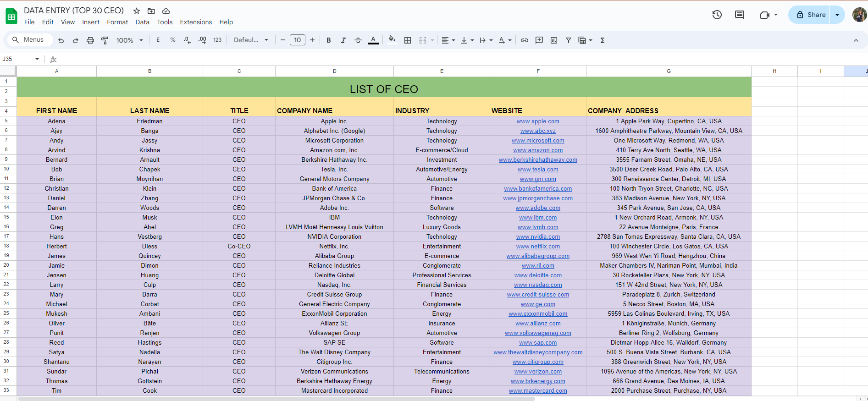
Task: Open the number format 123 menu
Action: point(217,40)
